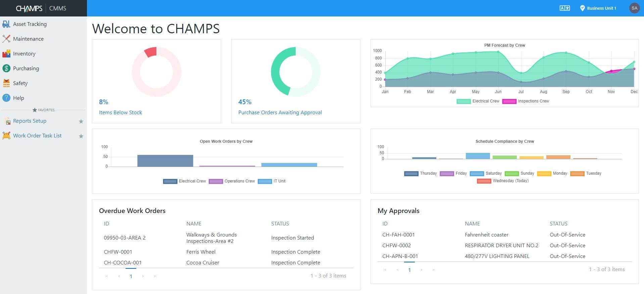The height and width of the screenshot is (294, 644).
Task: Sort Overdue Work Orders by ID column
Action: pos(106,224)
